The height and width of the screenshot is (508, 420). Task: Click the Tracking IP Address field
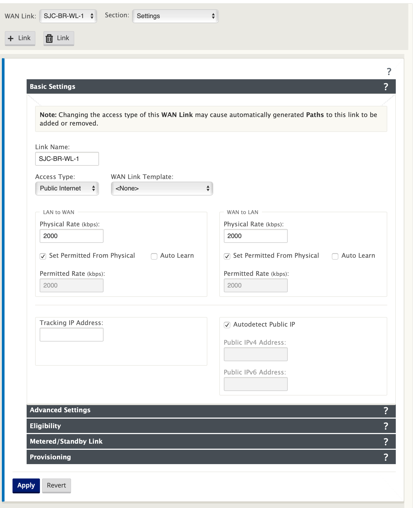click(x=72, y=335)
